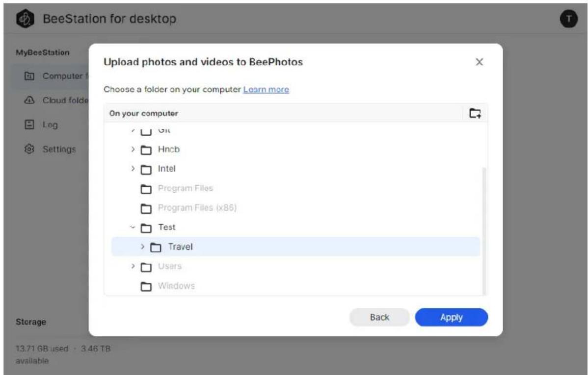Click the Computer folder sidebar icon

pos(29,76)
